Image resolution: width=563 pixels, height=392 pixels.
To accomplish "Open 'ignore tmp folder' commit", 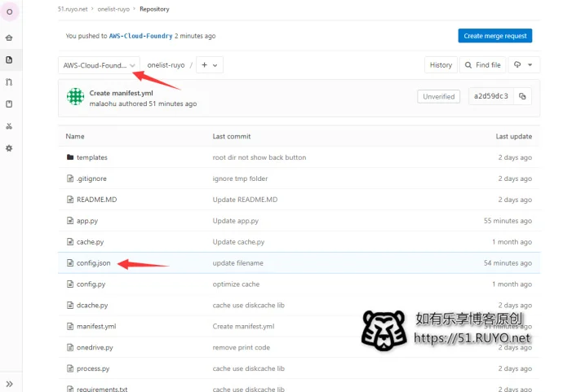I will pos(240,178).
